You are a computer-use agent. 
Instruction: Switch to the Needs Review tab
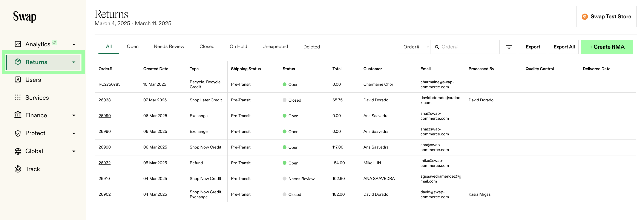[169, 46]
